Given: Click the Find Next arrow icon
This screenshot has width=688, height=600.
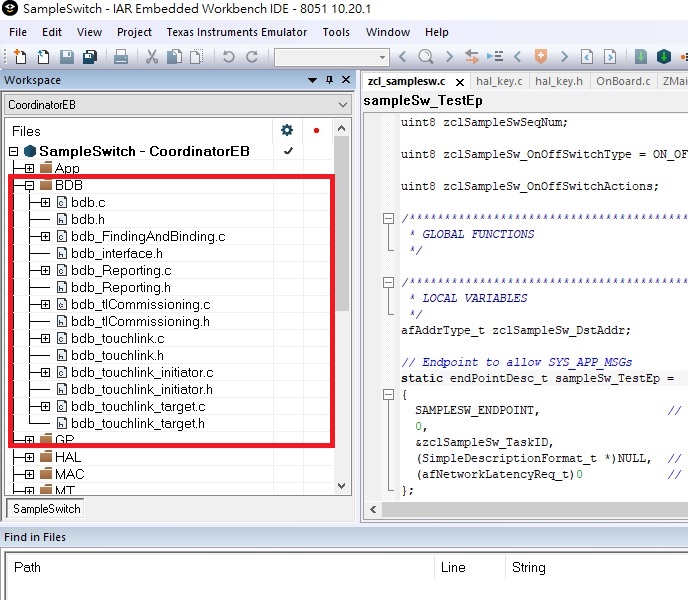Looking at the screenshot, I should coord(449,57).
